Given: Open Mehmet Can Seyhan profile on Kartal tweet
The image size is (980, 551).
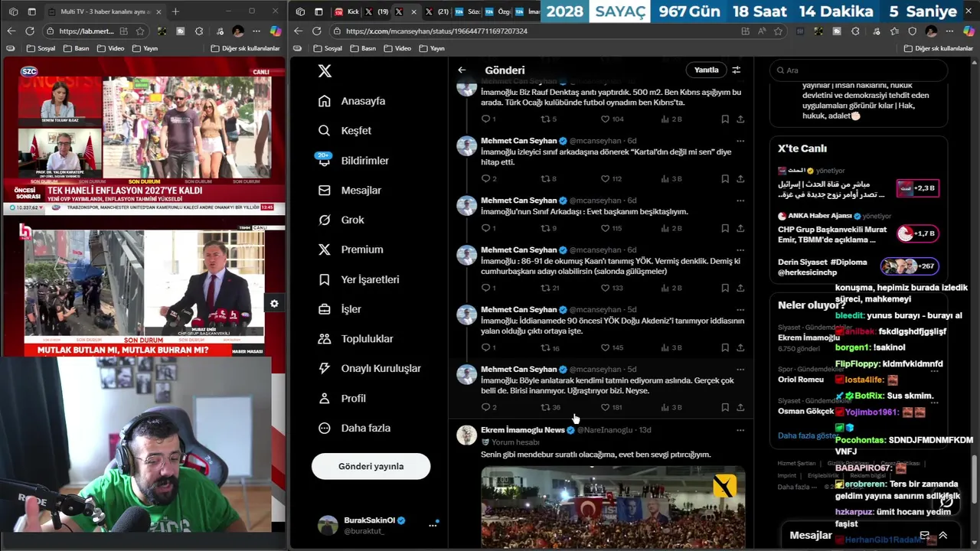Looking at the screenshot, I should (518, 141).
